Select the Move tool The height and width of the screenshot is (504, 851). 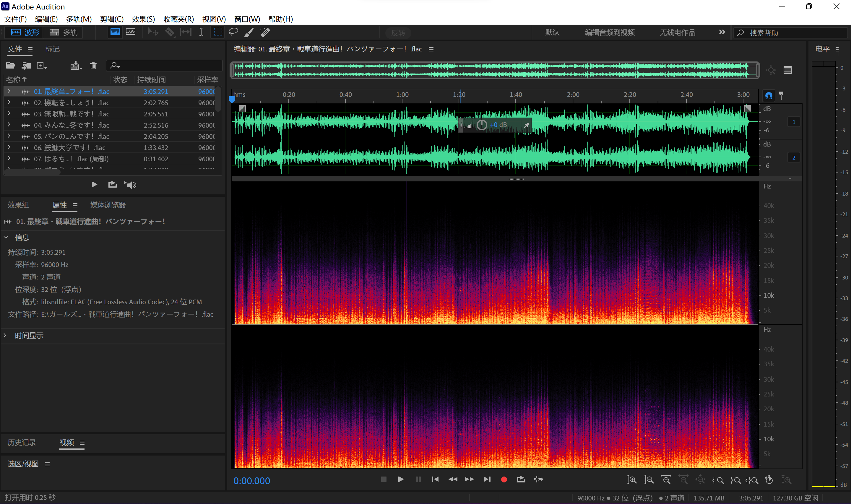click(x=153, y=32)
